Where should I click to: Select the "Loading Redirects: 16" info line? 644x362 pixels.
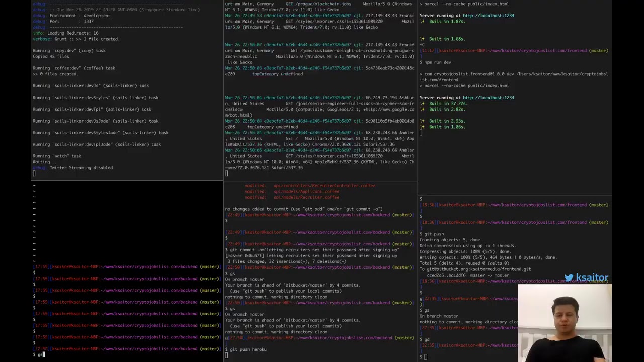65,33
